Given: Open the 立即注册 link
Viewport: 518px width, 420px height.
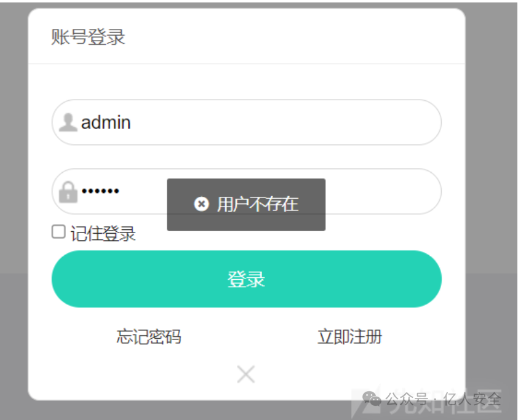Looking at the screenshot, I should (349, 336).
